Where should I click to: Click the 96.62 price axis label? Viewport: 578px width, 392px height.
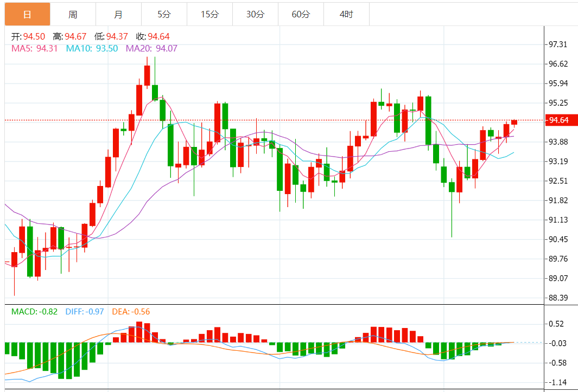(558, 64)
